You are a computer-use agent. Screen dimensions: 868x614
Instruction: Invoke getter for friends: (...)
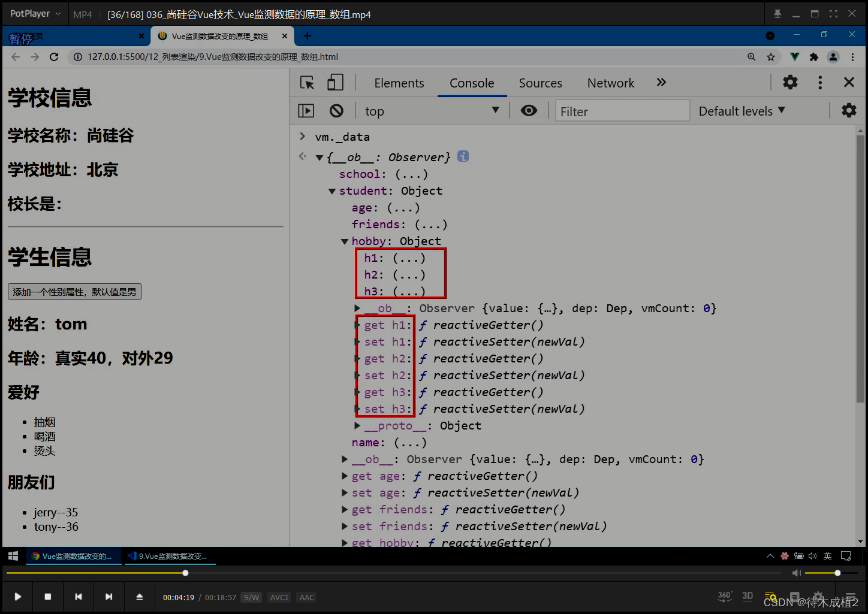[431, 225]
